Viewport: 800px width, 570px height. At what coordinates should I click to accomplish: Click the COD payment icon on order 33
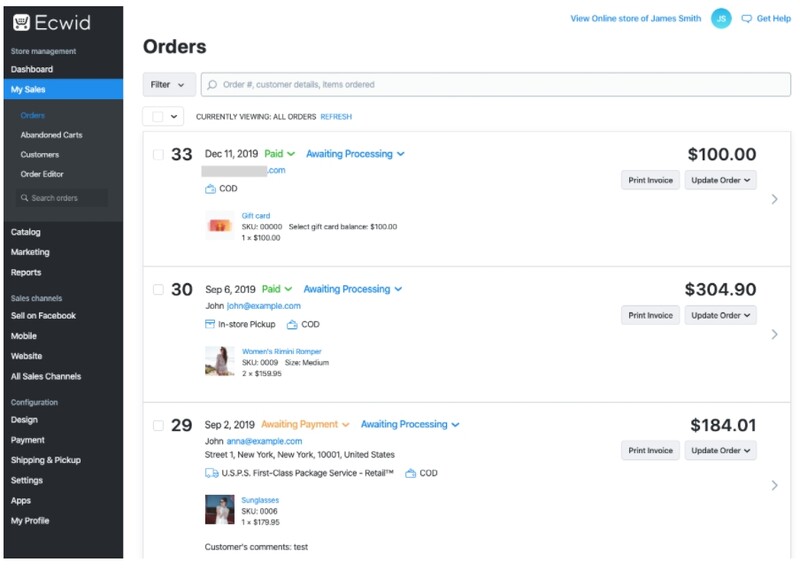tap(210, 189)
